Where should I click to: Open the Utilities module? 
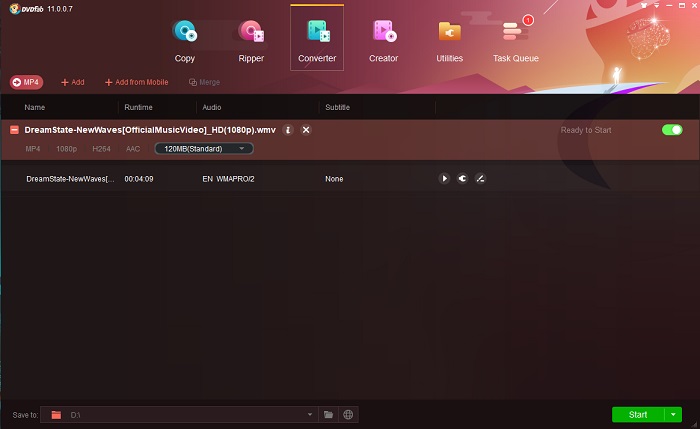point(450,40)
